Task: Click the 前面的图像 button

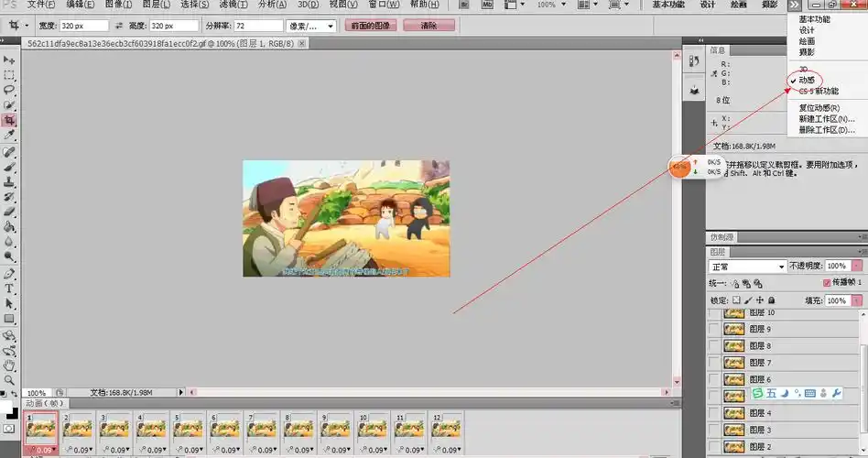Action: pyautogui.click(x=370, y=27)
